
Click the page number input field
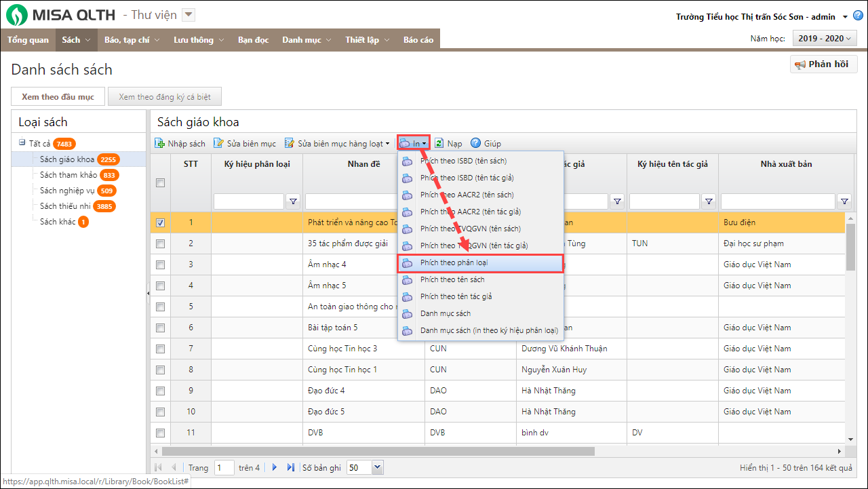tap(224, 467)
